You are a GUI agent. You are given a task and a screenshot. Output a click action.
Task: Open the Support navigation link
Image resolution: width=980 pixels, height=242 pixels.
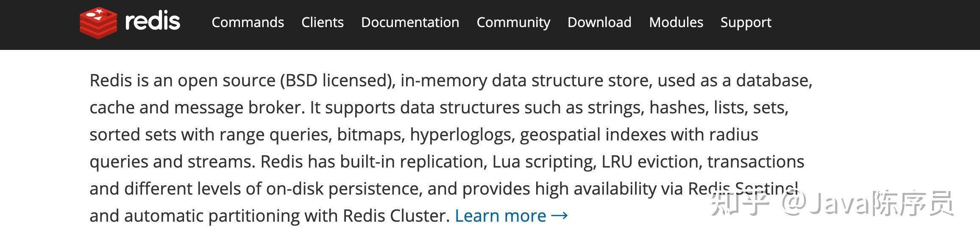pos(746,22)
